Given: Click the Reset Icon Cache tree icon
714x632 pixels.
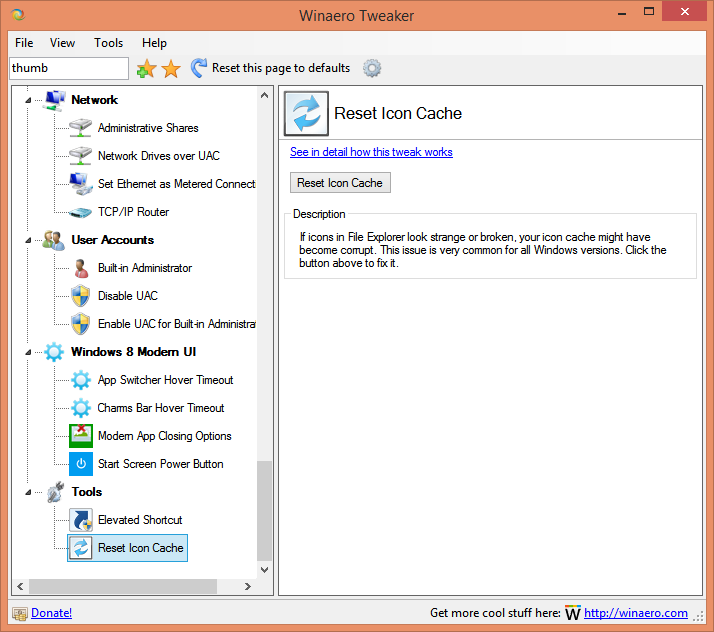Looking at the screenshot, I should pyautogui.click(x=81, y=548).
